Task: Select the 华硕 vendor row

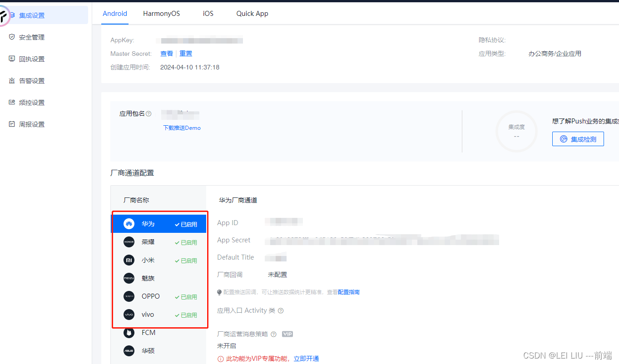Action: (159, 351)
